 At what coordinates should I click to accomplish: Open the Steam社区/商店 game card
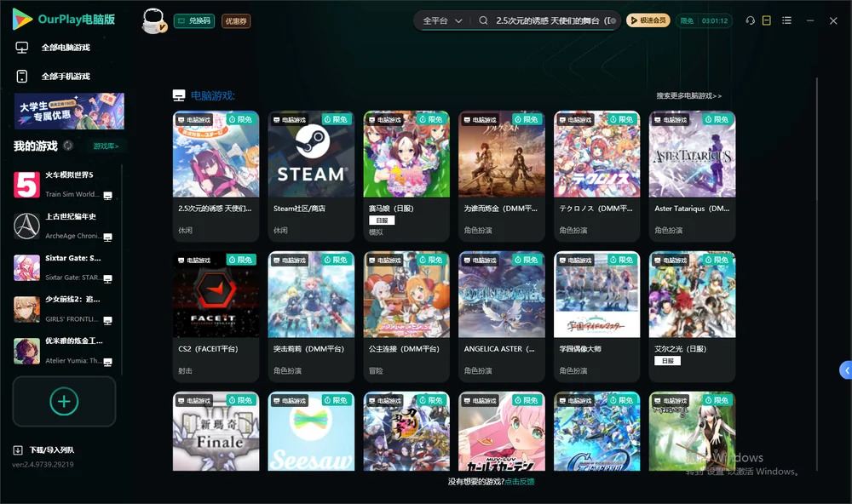tap(311, 176)
